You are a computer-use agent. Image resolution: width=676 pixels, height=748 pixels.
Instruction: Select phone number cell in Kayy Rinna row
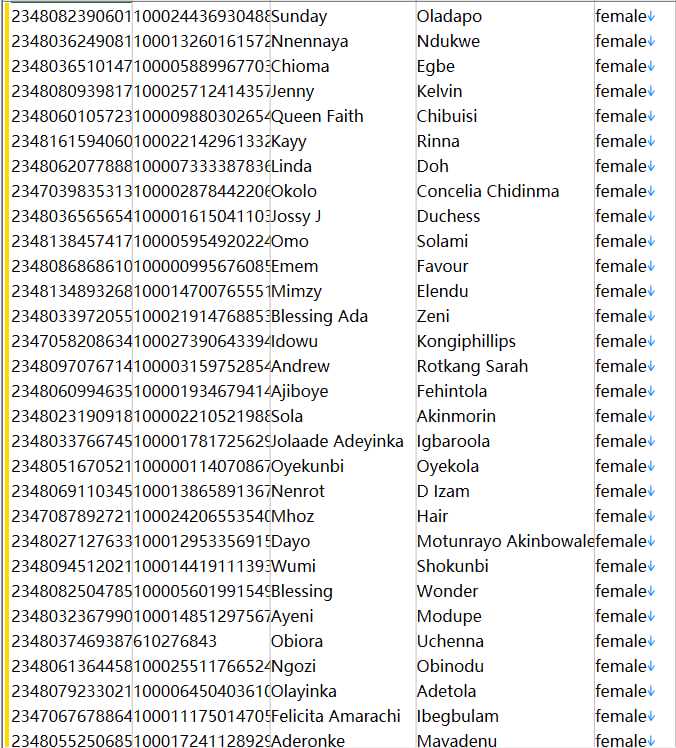pyautogui.click(x=71, y=142)
